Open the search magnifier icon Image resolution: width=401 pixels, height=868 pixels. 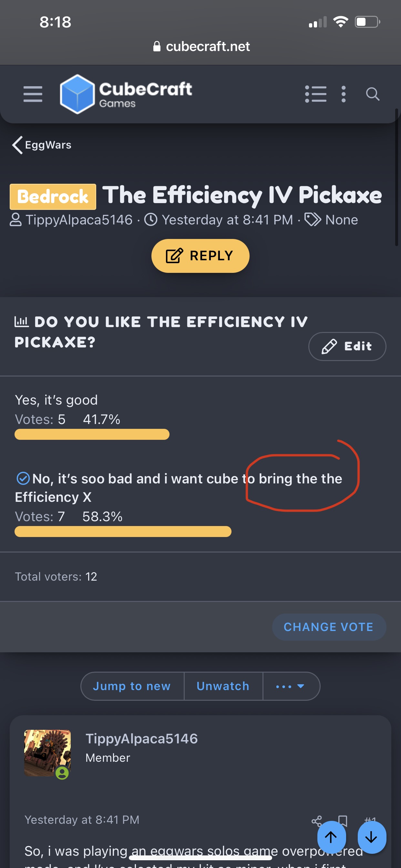tap(372, 94)
